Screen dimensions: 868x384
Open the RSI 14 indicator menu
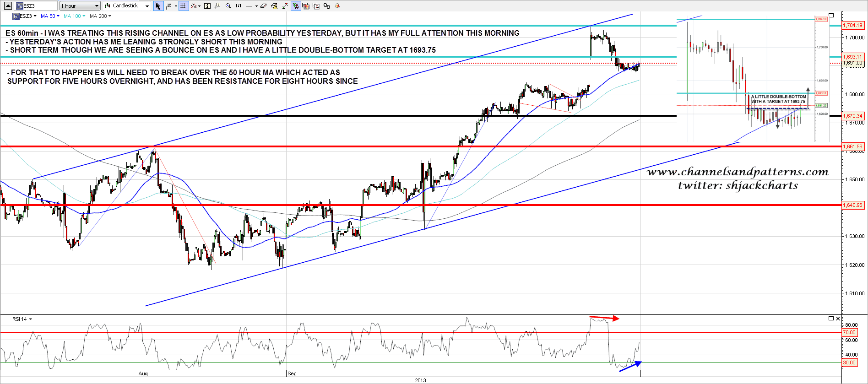(22, 319)
